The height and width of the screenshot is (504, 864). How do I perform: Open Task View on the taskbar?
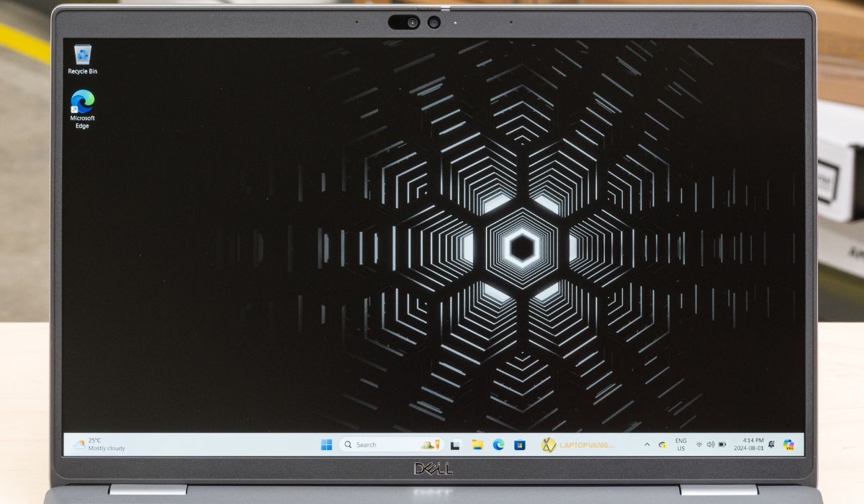(456, 445)
